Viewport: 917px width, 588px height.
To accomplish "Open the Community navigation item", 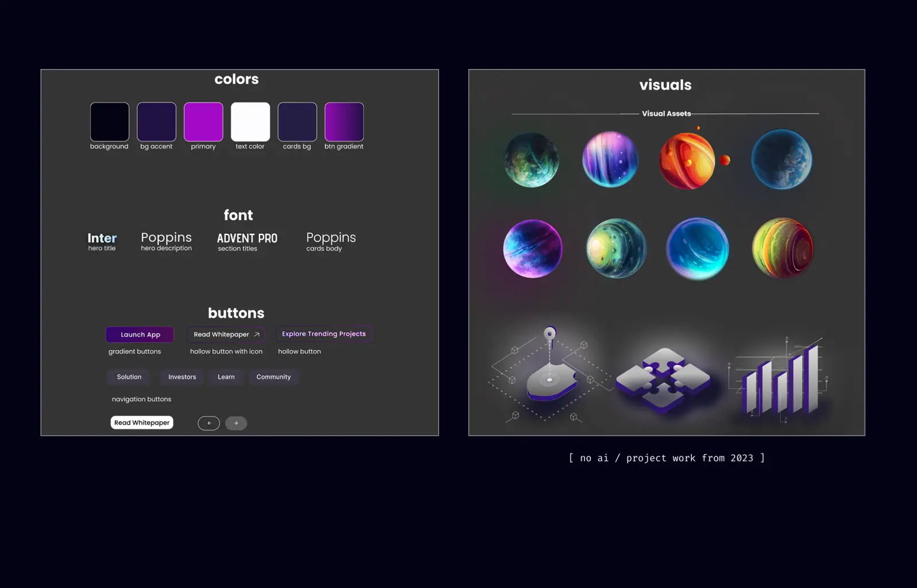I will pos(273,377).
